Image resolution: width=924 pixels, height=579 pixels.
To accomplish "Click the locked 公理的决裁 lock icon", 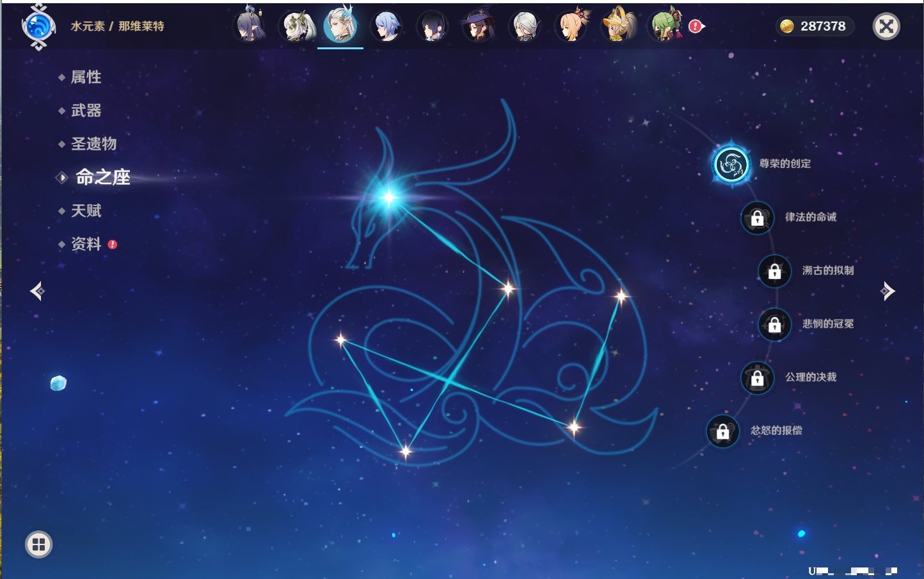I will click(x=757, y=378).
